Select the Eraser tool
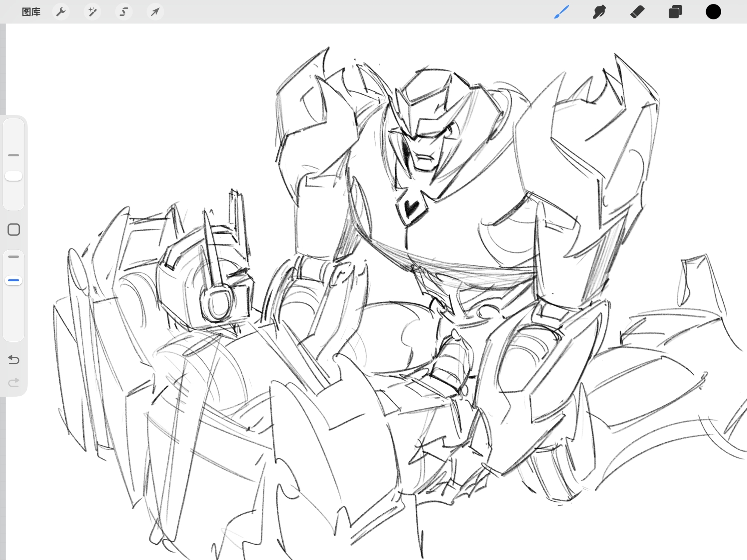Screen dimensions: 747x560 (637, 12)
